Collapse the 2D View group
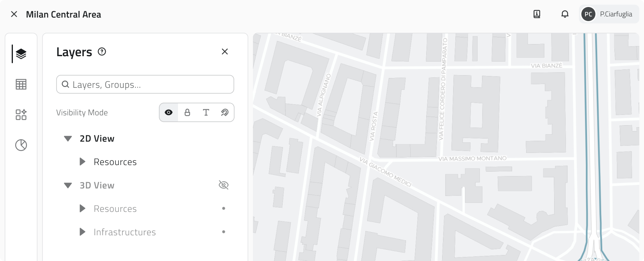The image size is (644, 261). point(68,138)
